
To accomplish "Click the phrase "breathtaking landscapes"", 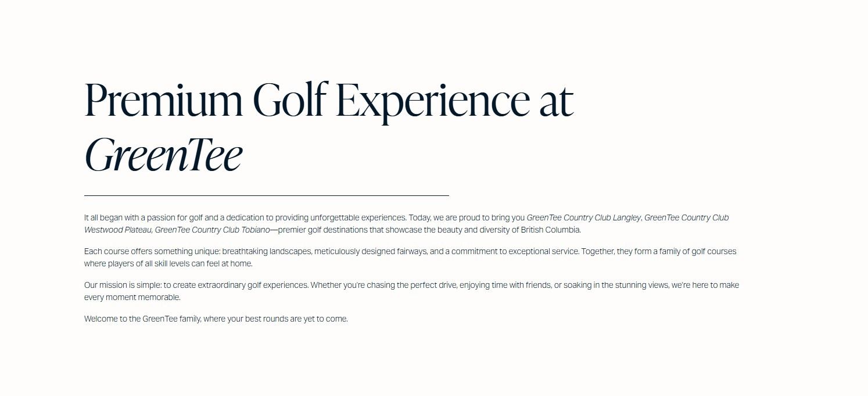I will click(265, 252).
